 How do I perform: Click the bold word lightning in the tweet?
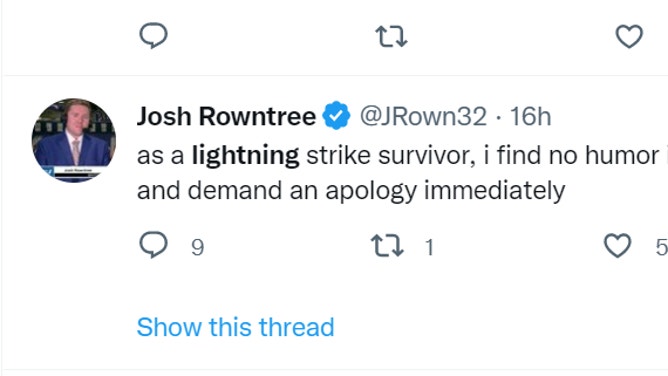245,156
